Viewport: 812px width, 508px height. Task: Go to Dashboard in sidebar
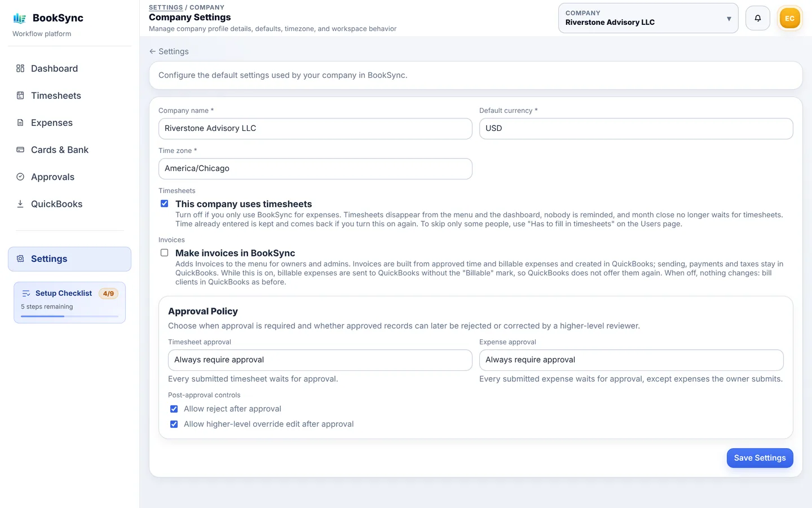[69, 68]
